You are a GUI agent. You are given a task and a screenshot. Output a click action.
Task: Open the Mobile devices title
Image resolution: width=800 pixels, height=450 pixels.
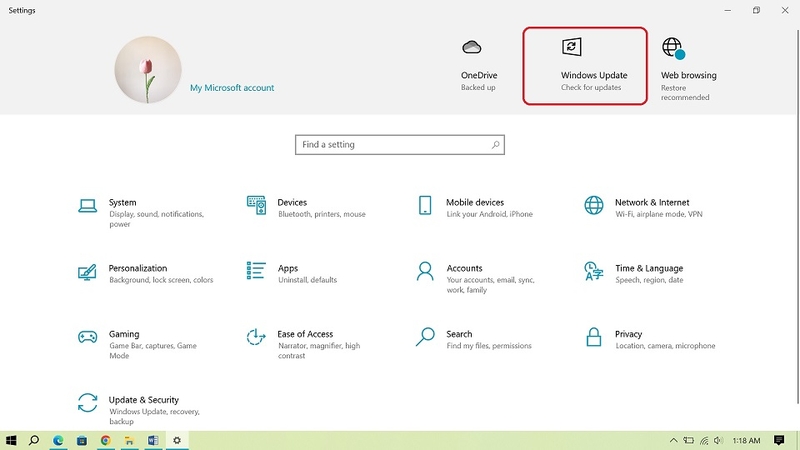475,203
